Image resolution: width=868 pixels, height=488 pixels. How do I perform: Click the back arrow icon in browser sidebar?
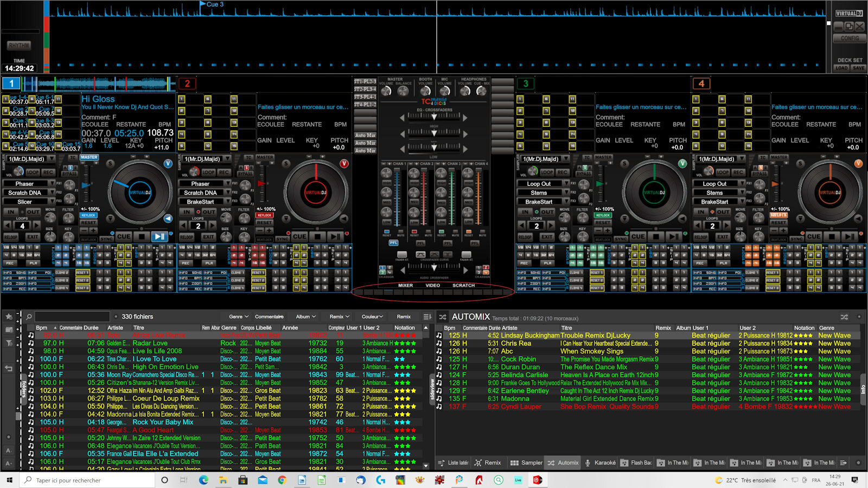click(9, 369)
